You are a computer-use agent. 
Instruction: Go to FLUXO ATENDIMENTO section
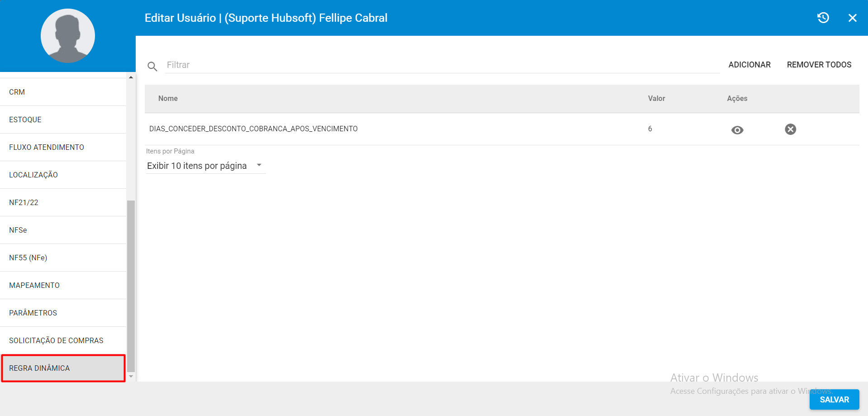click(47, 147)
